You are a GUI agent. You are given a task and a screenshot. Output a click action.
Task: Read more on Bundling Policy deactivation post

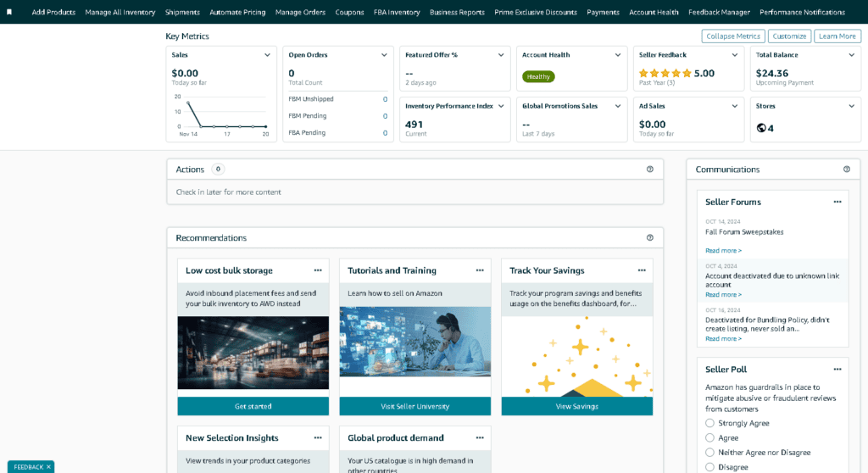click(x=723, y=338)
